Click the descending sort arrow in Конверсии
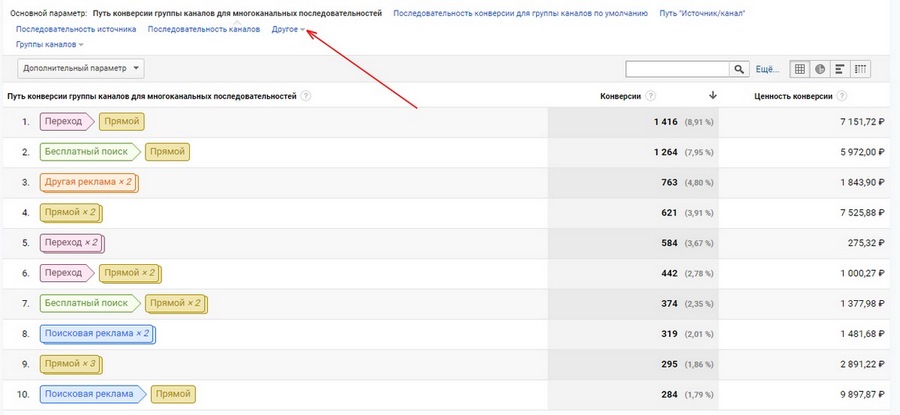Screen dimensions: 900x415 pos(713,96)
